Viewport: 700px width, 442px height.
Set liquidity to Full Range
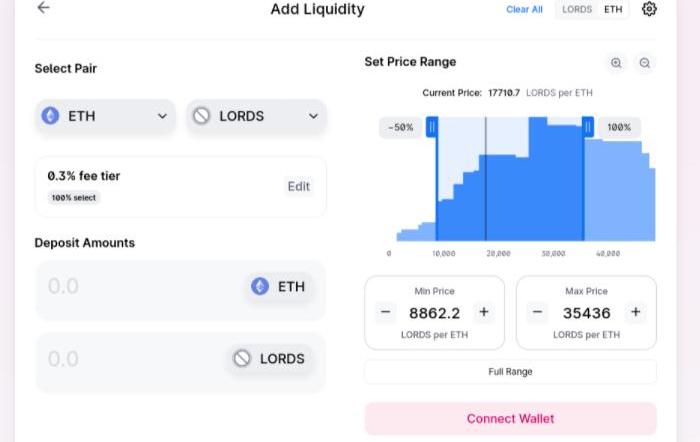(510, 371)
